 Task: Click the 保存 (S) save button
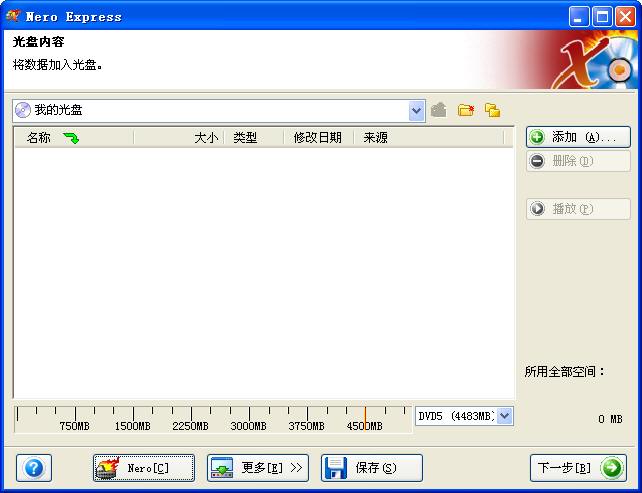click(372, 468)
